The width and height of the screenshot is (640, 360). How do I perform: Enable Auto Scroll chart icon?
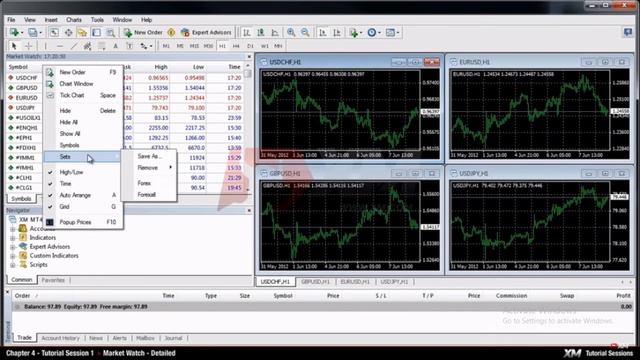[x=322, y=32]
